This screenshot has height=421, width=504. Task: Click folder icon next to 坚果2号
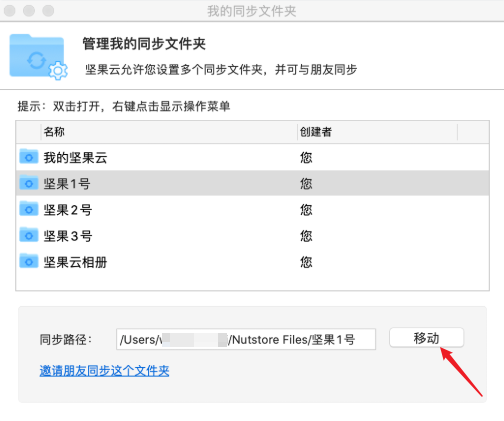[x=29, y=209]
